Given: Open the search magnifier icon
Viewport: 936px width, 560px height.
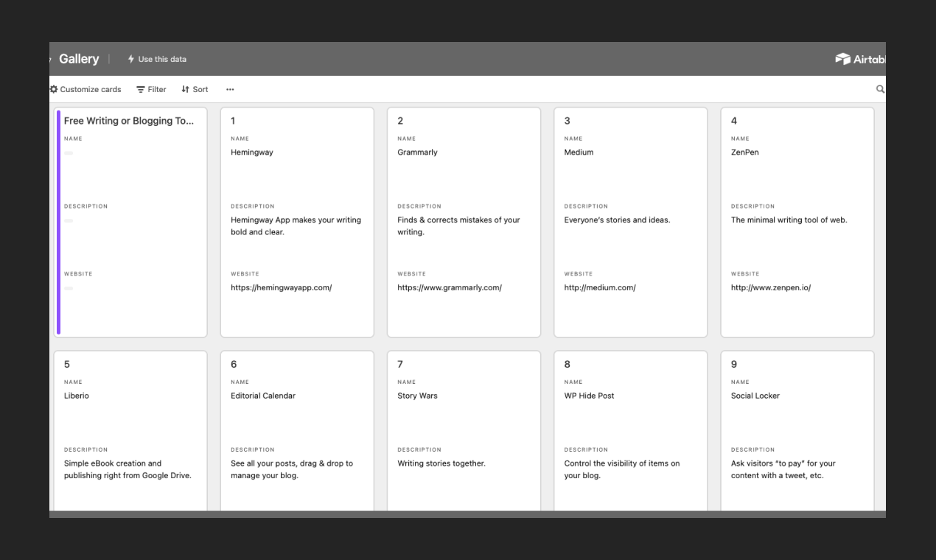Looking at the screenshot, I should (x=880, y=89).
